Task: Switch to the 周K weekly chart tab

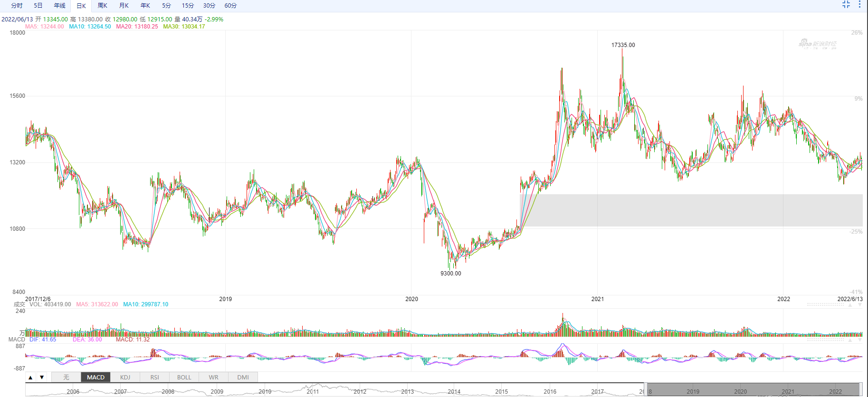Action: click(102, 6)
